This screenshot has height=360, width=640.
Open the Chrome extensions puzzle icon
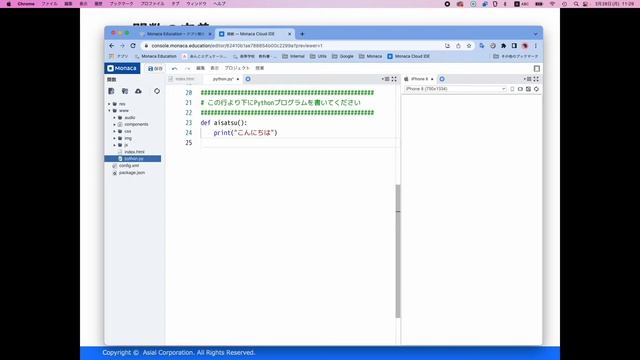coord(504,46)
